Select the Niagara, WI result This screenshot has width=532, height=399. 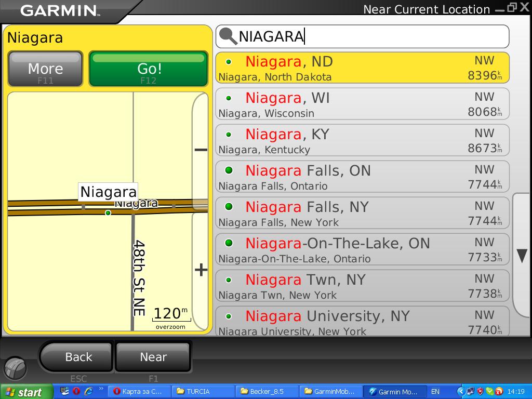coord(362,104)
